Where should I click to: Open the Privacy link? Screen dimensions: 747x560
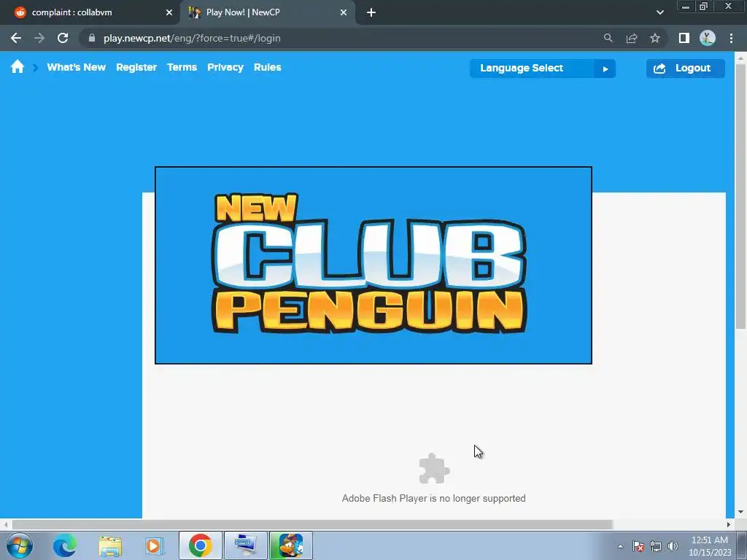pos(225,67)
